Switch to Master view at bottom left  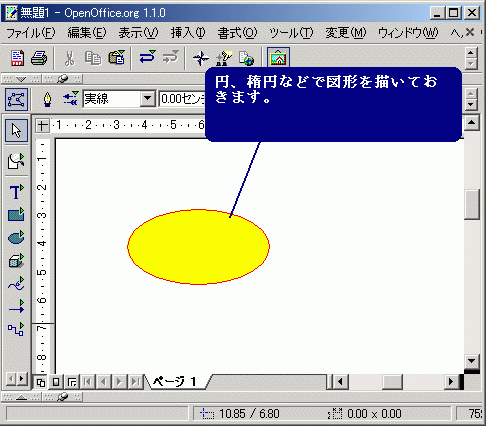(56, 381)
